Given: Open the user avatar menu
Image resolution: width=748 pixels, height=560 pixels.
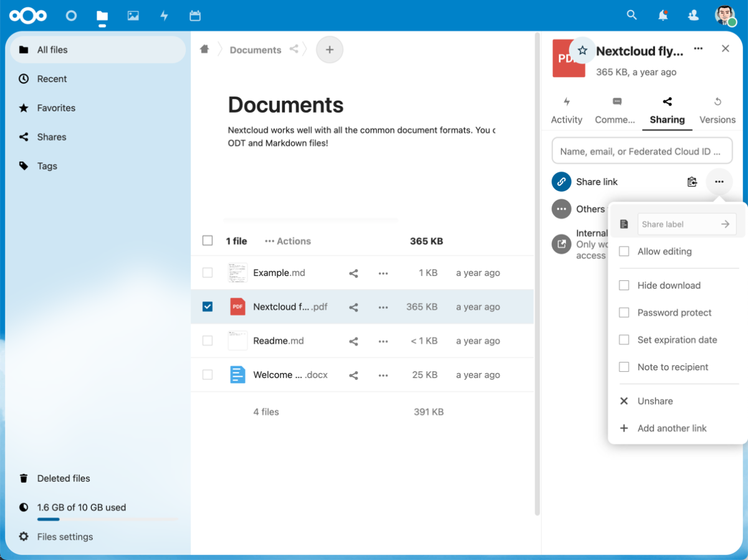Looking at the screenshot, I should 726,15.
